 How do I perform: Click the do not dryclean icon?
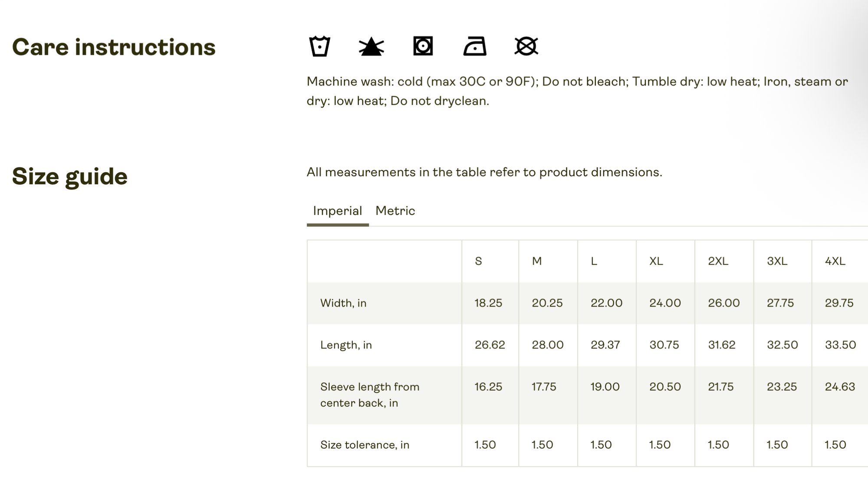(x=526, y=46)
